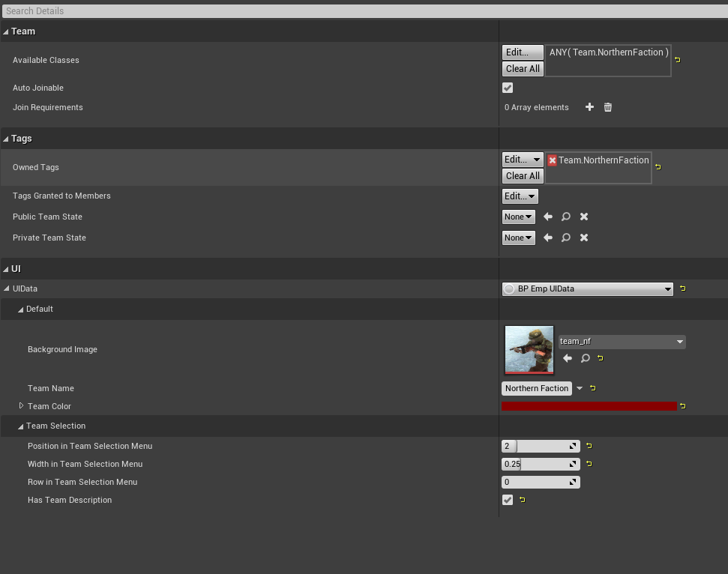Use selected asset for Private Team State
This screenshot has width=728, height=574.
click(x=548, y=238)
